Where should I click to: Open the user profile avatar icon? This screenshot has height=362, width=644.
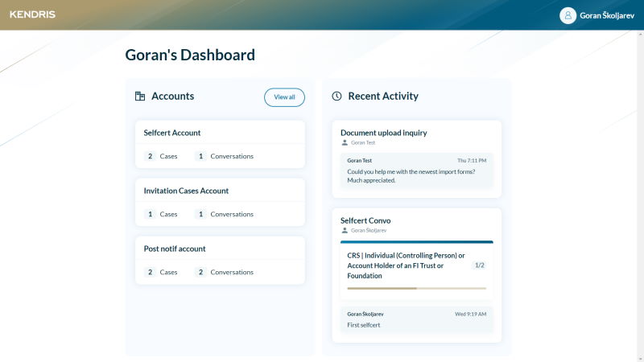[x=568, y=15]
